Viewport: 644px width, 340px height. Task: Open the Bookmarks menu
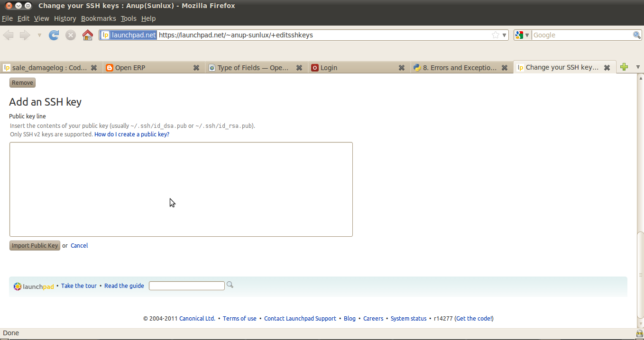point(99,18)
